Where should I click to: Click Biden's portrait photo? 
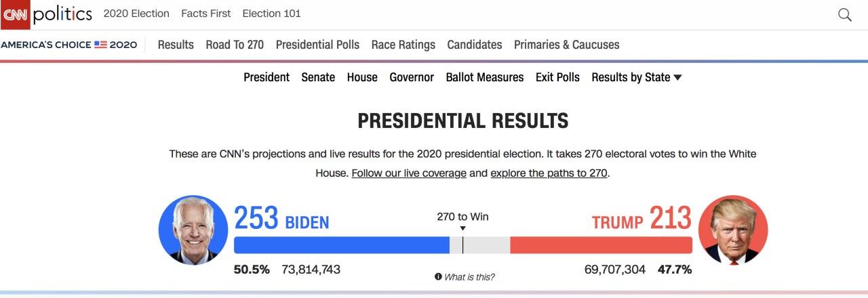[193, 230]
